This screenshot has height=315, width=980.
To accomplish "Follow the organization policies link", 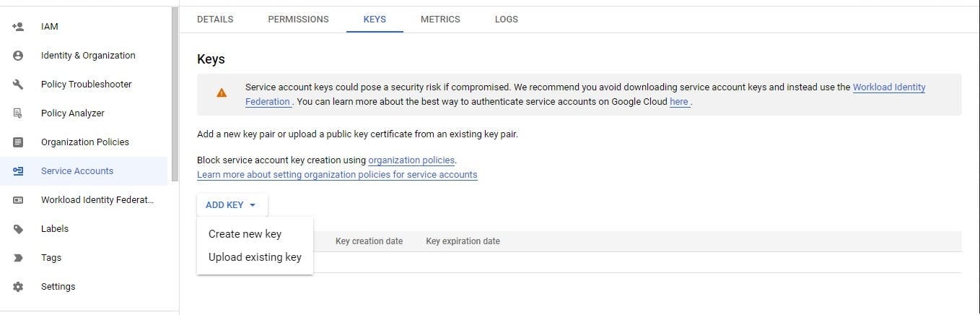I will click(x=411, y=160).
